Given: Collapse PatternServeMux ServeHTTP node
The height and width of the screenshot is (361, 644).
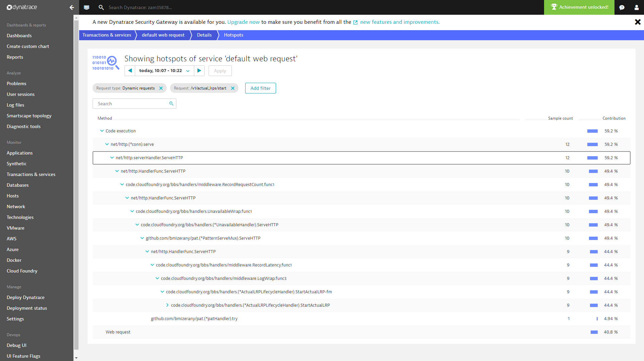Looking at the screenshot, I should tap(142, 238).
